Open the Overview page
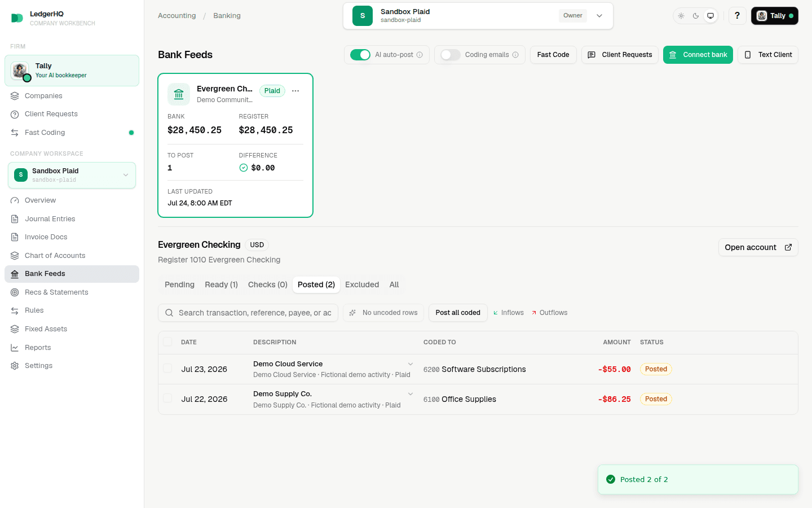Screen dimensions: 812x508 click(x=72, y=200)
